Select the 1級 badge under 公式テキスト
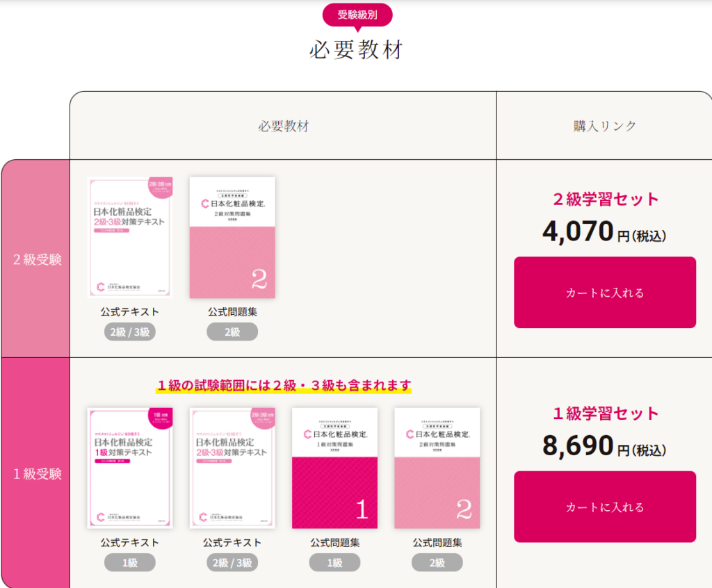Viewport: 712px width, 588px height. tap(130, 562)
